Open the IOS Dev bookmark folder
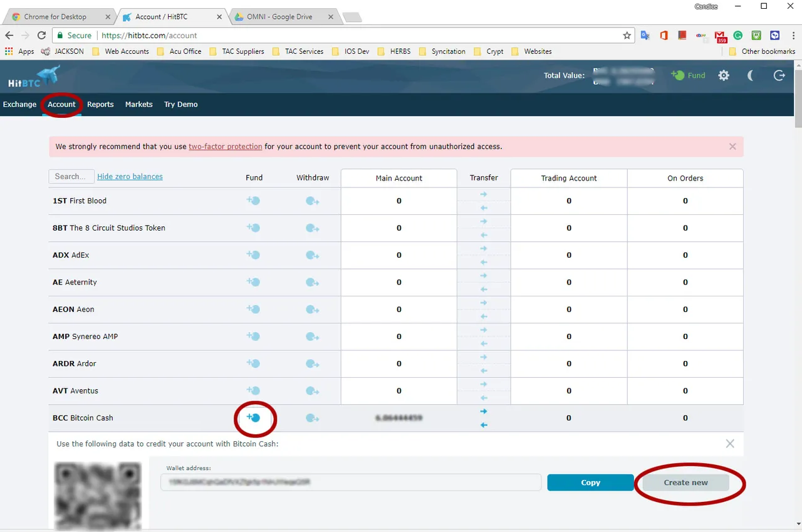 pyautogui.click(x=351, y=51)
